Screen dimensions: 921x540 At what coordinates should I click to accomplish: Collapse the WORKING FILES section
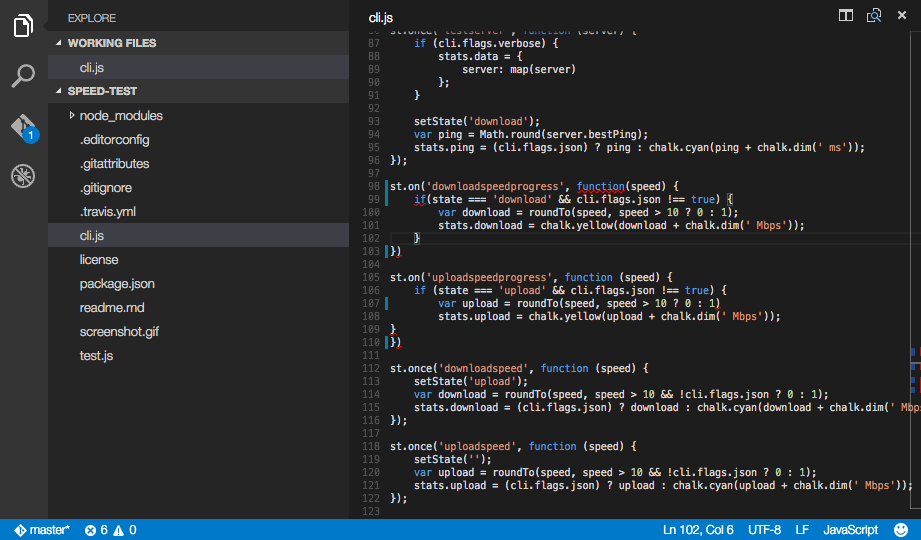[199, 43]
